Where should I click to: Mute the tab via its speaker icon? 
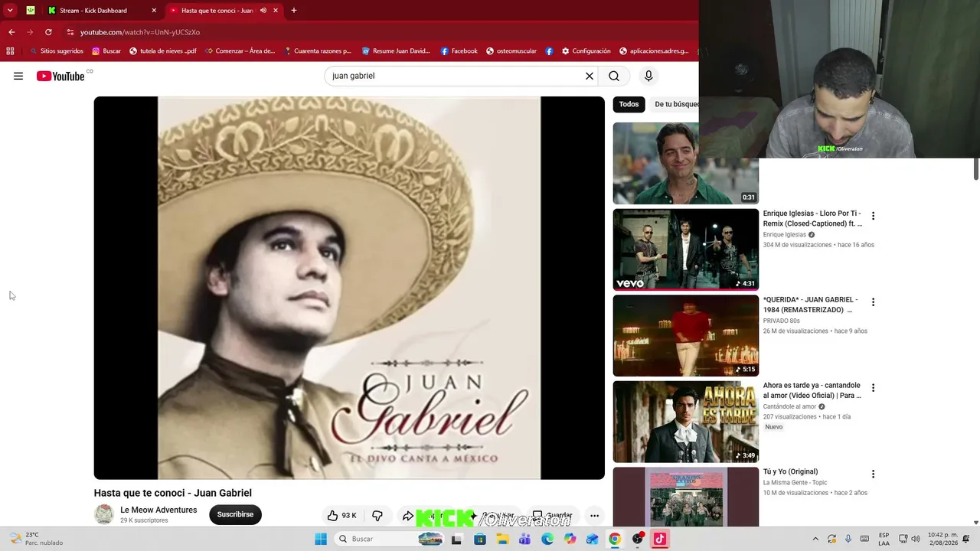(263, 11)
